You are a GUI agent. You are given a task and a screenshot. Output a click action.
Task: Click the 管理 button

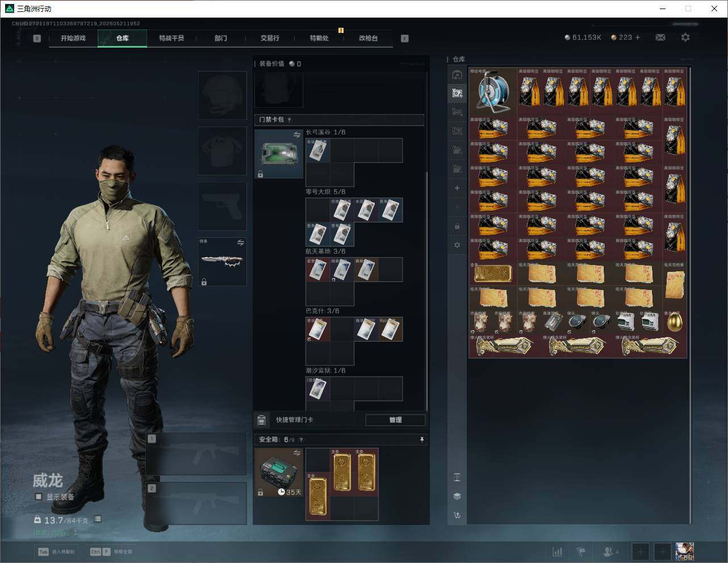coord(395,420)
